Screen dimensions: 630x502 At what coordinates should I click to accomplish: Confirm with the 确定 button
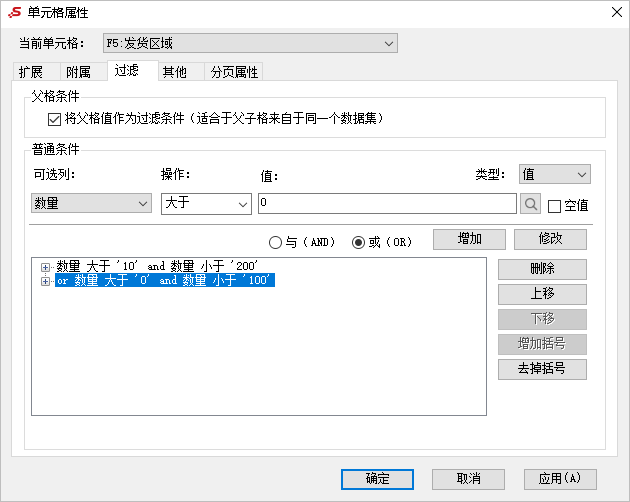377,479
